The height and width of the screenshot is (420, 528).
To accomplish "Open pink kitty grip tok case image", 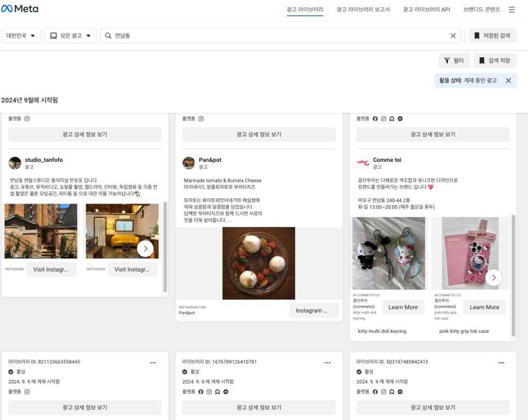I will (x=470, y=253).
